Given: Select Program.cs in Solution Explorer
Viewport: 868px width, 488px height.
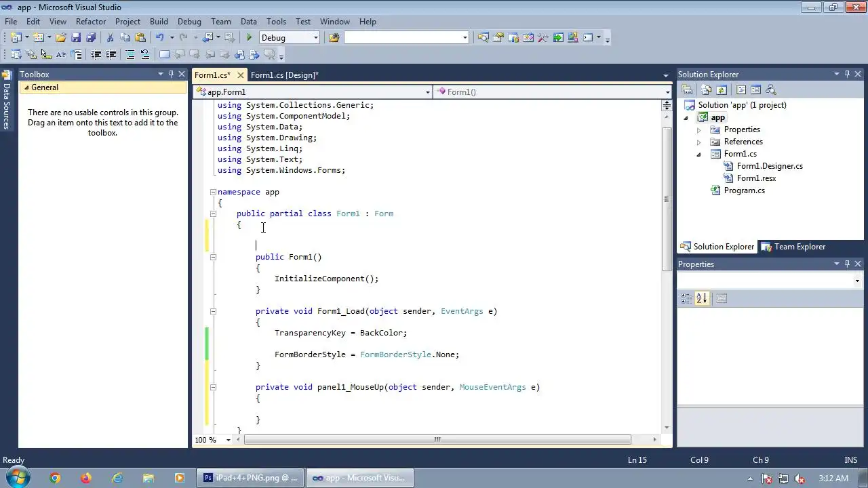Looking at the screenshot, I should click(744, 190).
